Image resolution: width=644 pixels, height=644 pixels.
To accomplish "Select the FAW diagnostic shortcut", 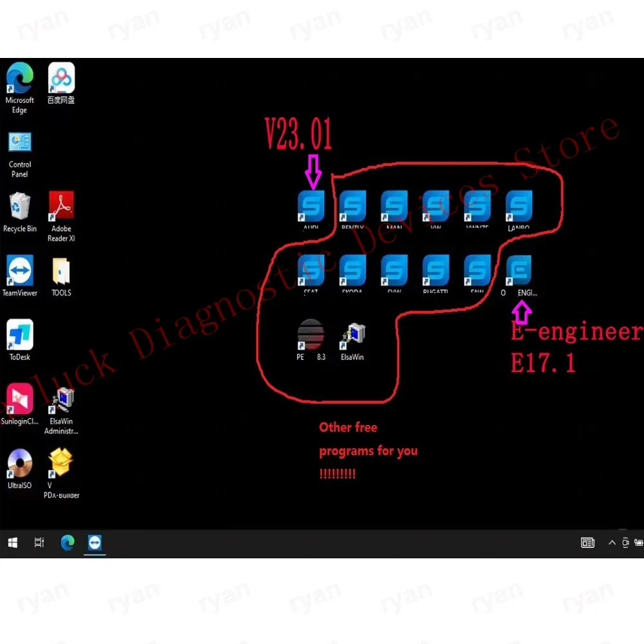I will 477,274.
